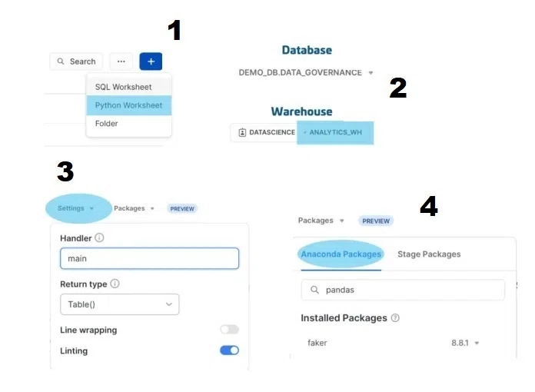Click the Handler info icon

pyautogui.click(x=99, y=238)
